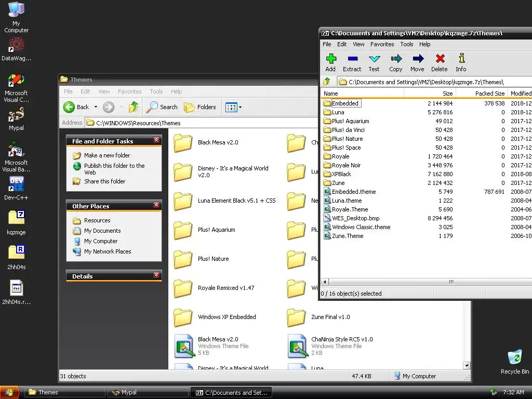Screen dimensions: 532x399
Task: Click the 7-Zip address path field
Action: click(434, 82)
